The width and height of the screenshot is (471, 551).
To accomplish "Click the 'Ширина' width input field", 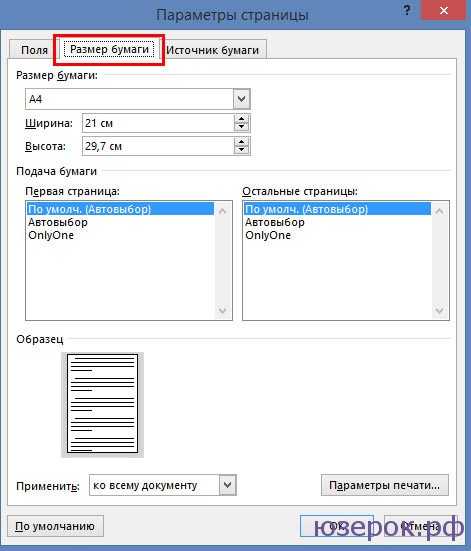I will coord(159,123).
